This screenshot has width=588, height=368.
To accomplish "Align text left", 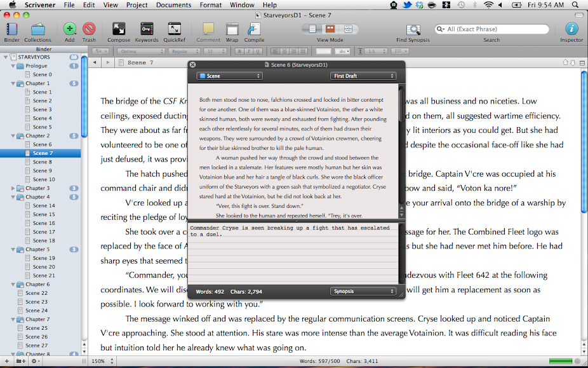I will [275, 51].
